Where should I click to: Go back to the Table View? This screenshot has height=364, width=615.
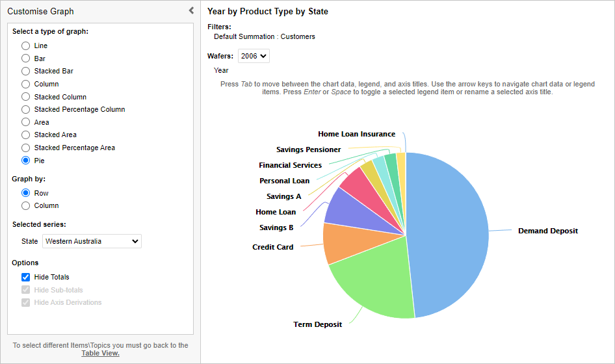(100, 354)
